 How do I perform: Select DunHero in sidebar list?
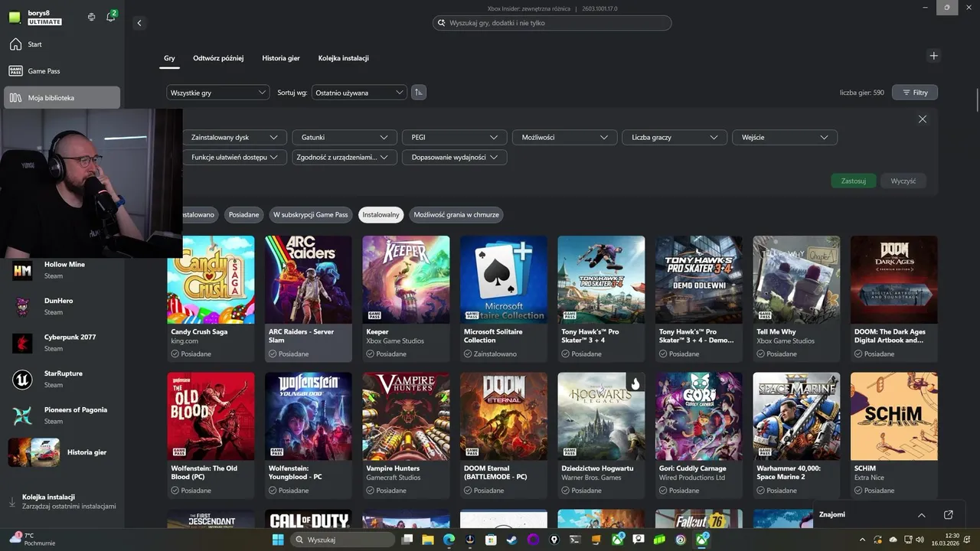tap(62, 306)
